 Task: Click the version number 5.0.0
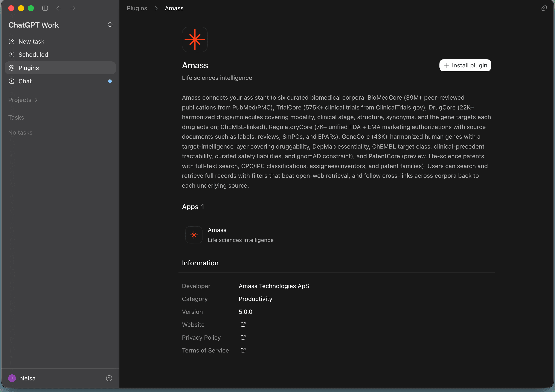[x=245, y=311]
